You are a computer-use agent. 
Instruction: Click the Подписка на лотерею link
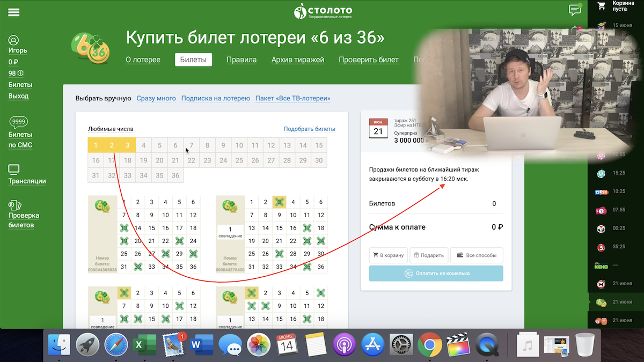click(216, 98)
